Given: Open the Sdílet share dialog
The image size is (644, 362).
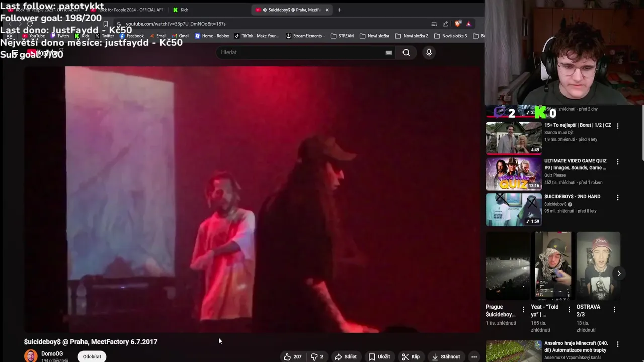Looking at the screenshot, I should [x=346, y=357].
